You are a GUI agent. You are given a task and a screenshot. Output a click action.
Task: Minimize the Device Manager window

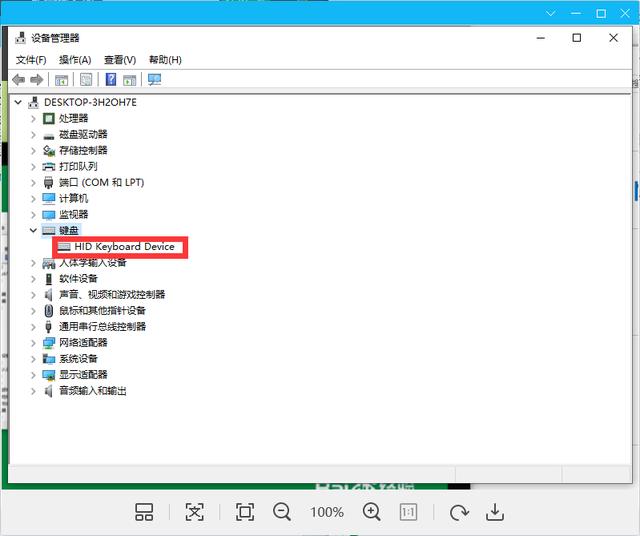point(541,38)
